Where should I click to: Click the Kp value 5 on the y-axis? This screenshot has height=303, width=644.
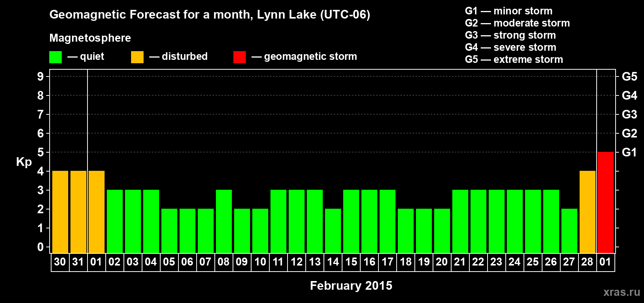(x=41, y=152)
